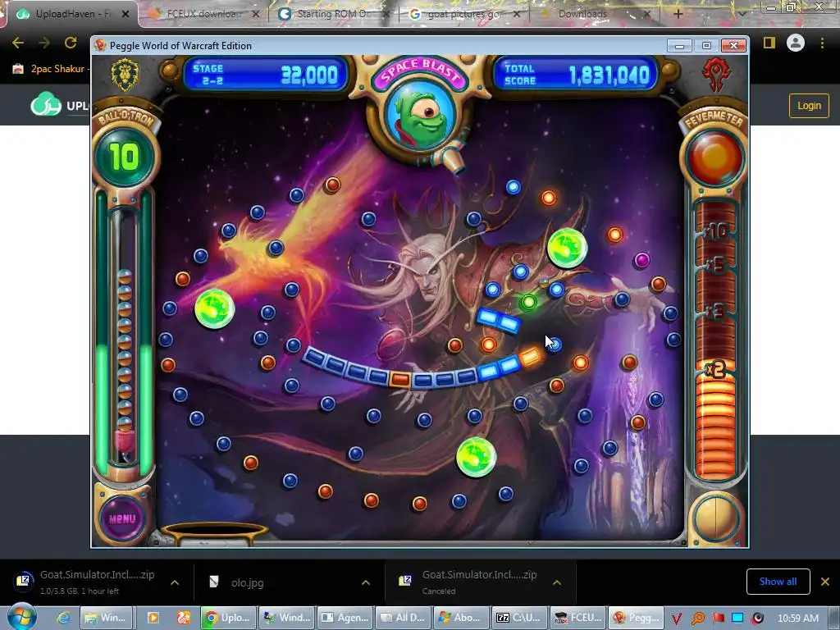Click the Alliance lion crest icon

pyautogui.click(x=125, y=75)
